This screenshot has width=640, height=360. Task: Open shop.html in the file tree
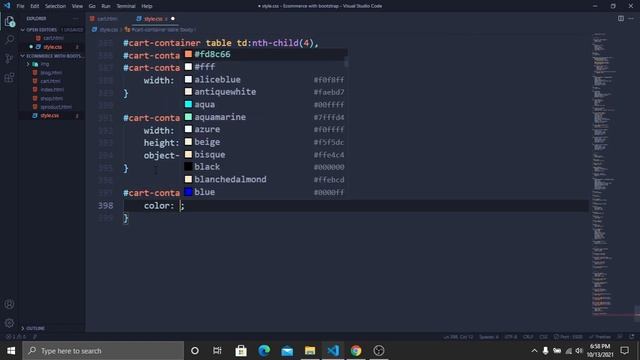point(51,98)
